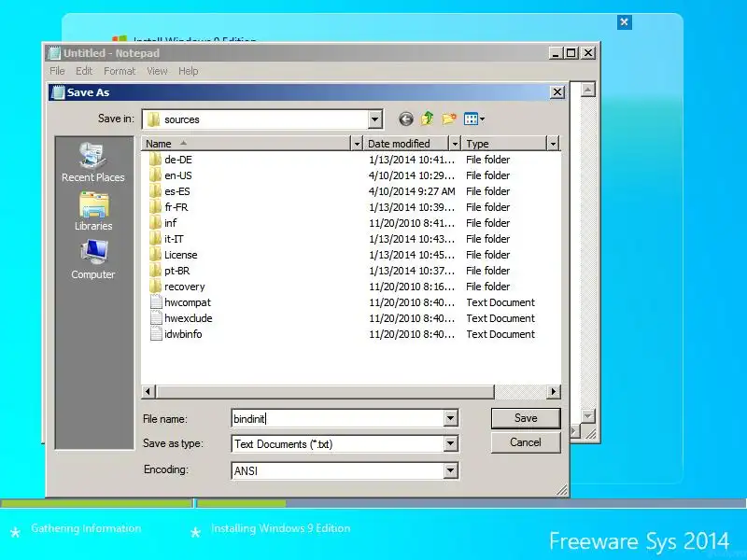The width and height of the screenshot is (747, 560).
Task: Open the Name column filter dropdown
Action: point(357,144)
